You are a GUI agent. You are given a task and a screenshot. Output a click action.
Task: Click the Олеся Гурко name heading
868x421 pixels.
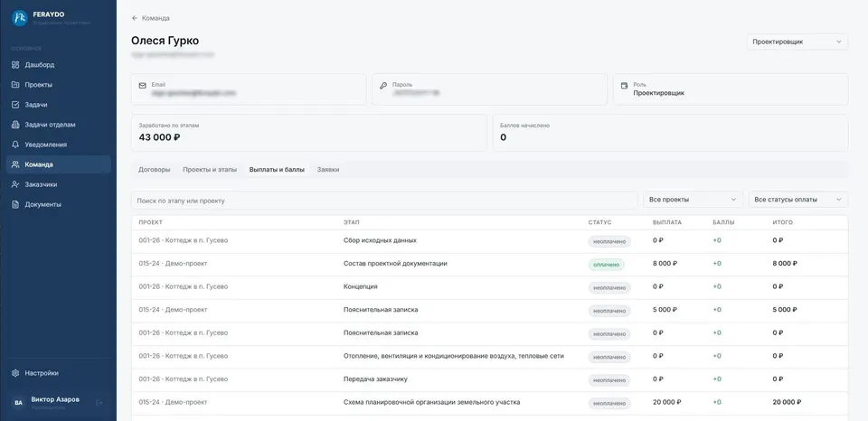point(165,41)
